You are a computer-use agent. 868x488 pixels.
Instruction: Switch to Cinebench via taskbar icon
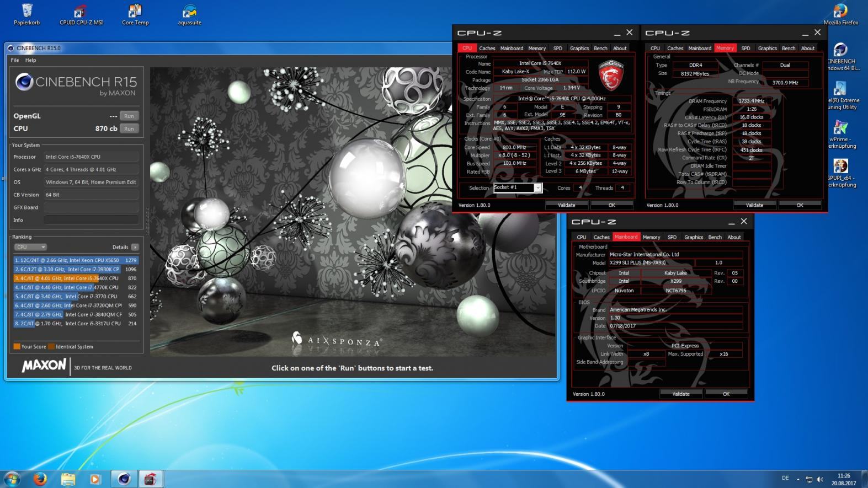tap(124, 479)
